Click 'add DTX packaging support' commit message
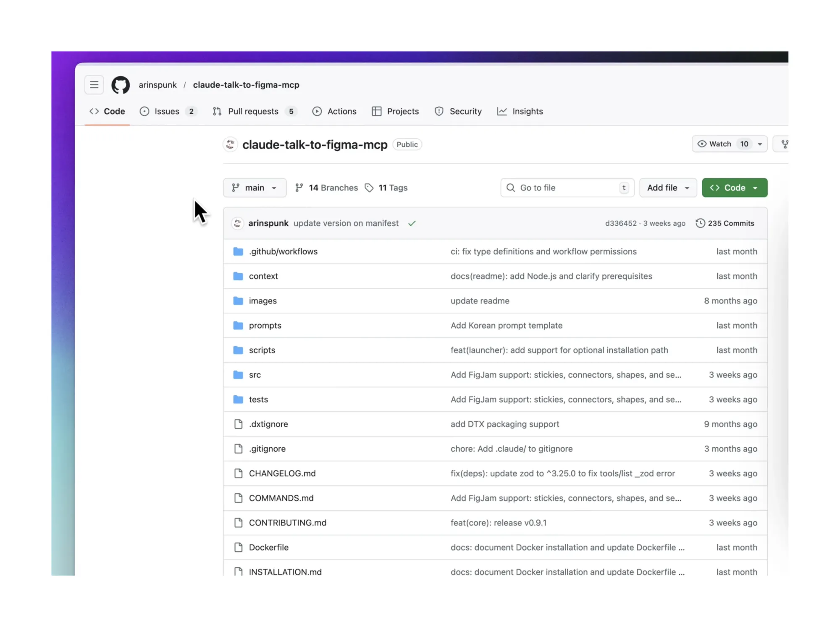This screenshot has height=627, width=840. [505, 424]
